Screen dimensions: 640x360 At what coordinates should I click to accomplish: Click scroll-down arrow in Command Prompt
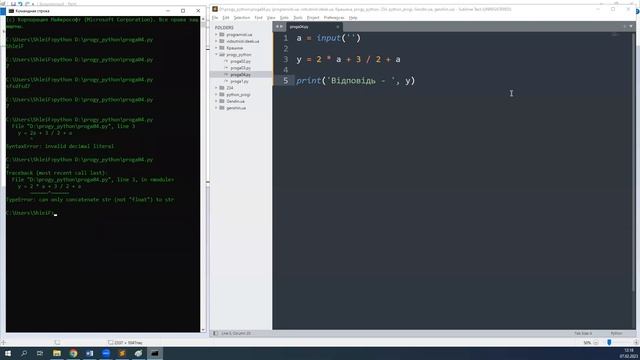tap(203, 330)
